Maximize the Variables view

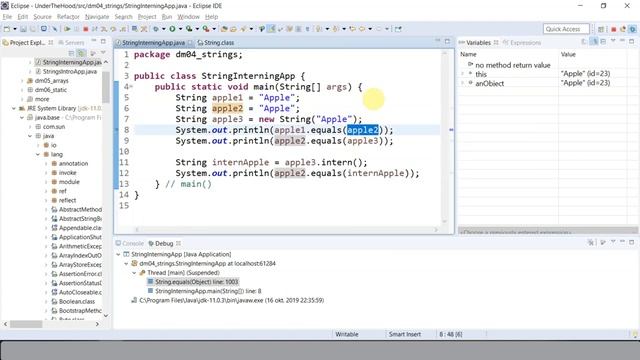point(631,42)
